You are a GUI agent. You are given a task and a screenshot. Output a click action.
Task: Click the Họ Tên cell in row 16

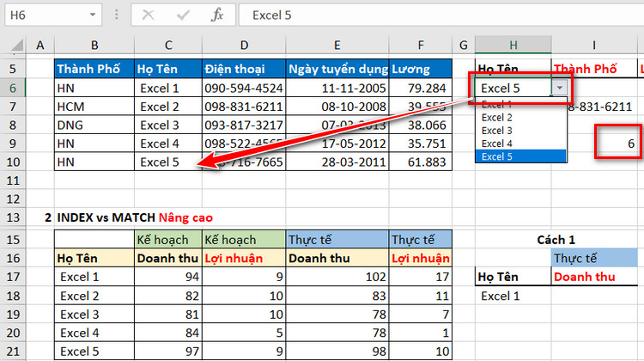(x=94, y=258)
